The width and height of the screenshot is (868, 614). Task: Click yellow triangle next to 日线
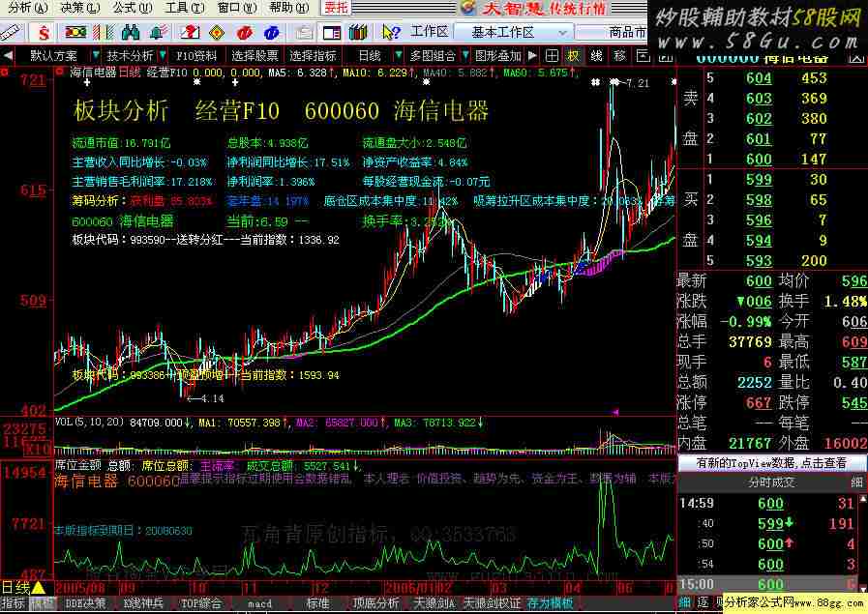39,588
